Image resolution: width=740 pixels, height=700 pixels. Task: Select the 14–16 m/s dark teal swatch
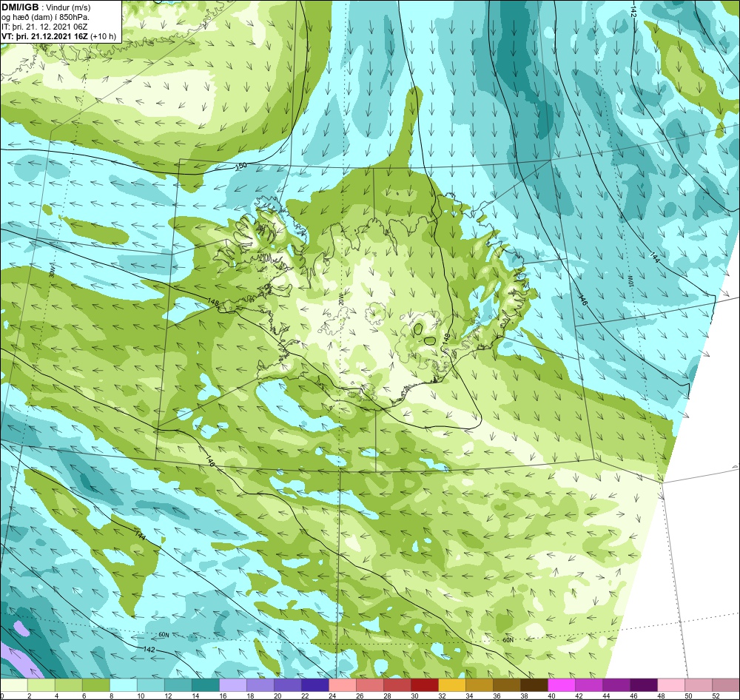[206, 685]
